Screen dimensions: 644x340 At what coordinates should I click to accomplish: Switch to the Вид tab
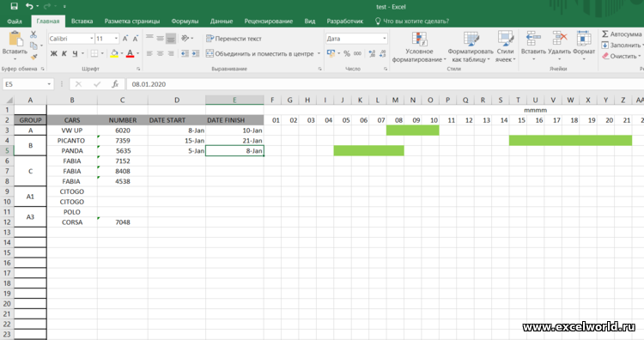(x=310, y=21)
